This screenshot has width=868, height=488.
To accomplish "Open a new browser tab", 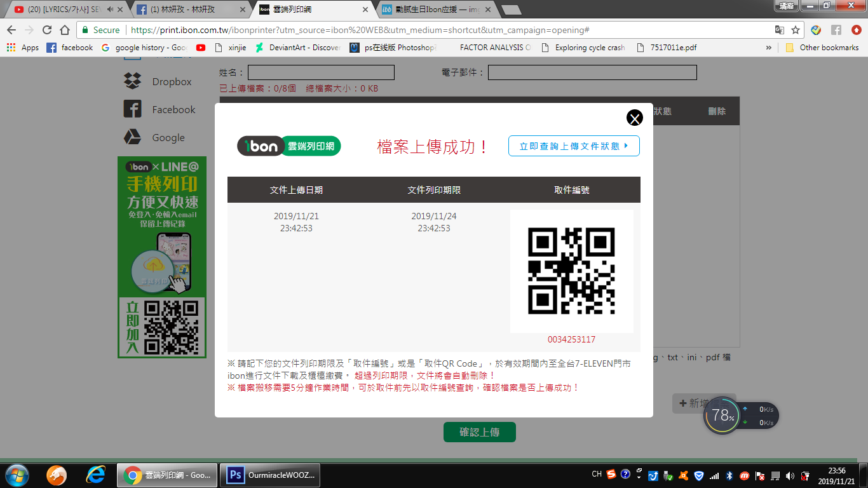I will pyautogui.click(x=511, y=10).
